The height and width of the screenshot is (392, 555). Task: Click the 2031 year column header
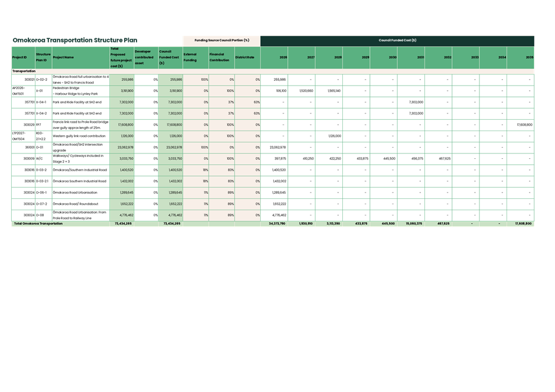click(412, 57)
